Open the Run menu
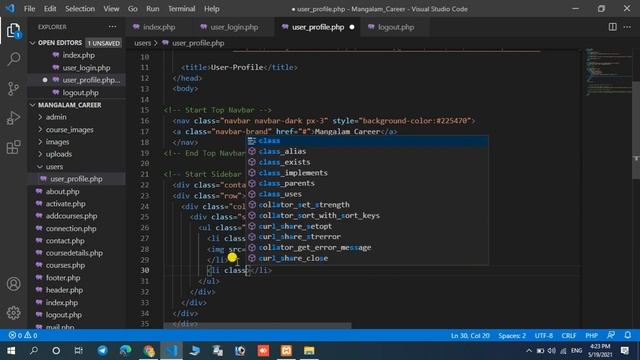The height and width of the screenshot is (360, 640). point(153,9)
